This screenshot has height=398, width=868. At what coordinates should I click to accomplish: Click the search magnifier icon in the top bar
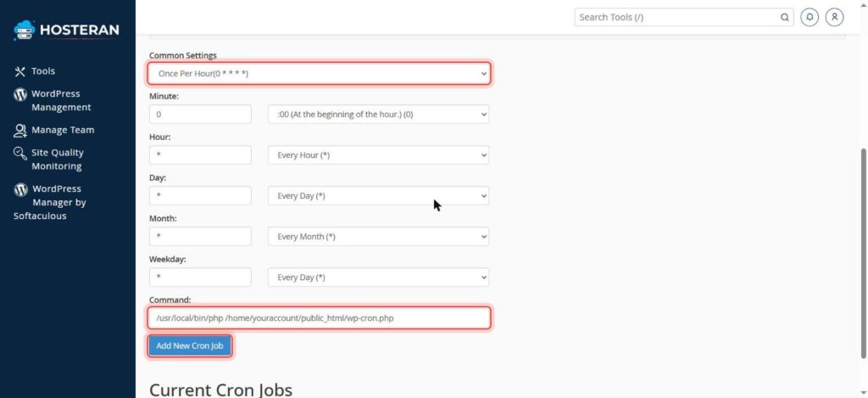point(784,17)
